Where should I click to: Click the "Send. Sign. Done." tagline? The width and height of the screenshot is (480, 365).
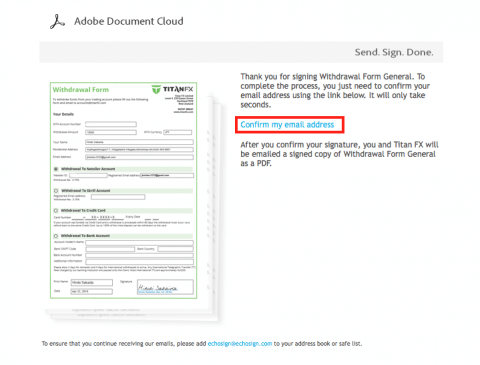point(394,52)
